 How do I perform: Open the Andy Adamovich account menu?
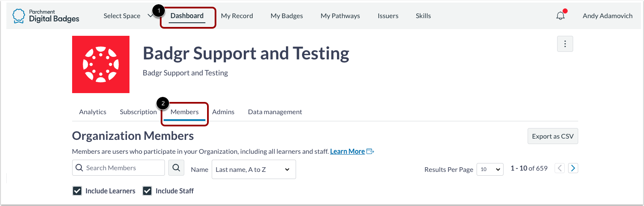[x=607, y=16]
